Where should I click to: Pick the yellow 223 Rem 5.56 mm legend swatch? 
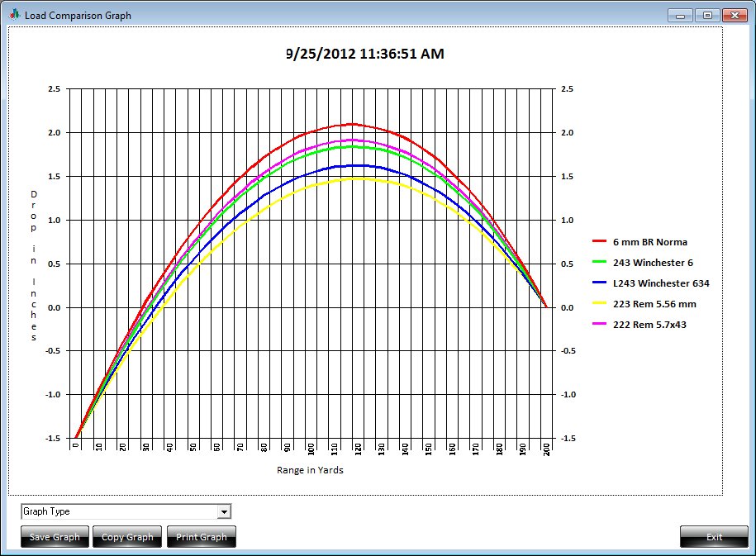[600, 304]
